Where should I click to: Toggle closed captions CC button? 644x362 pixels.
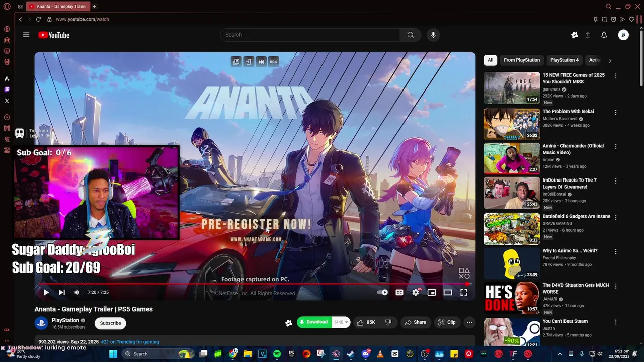click(x=399, y=292)
